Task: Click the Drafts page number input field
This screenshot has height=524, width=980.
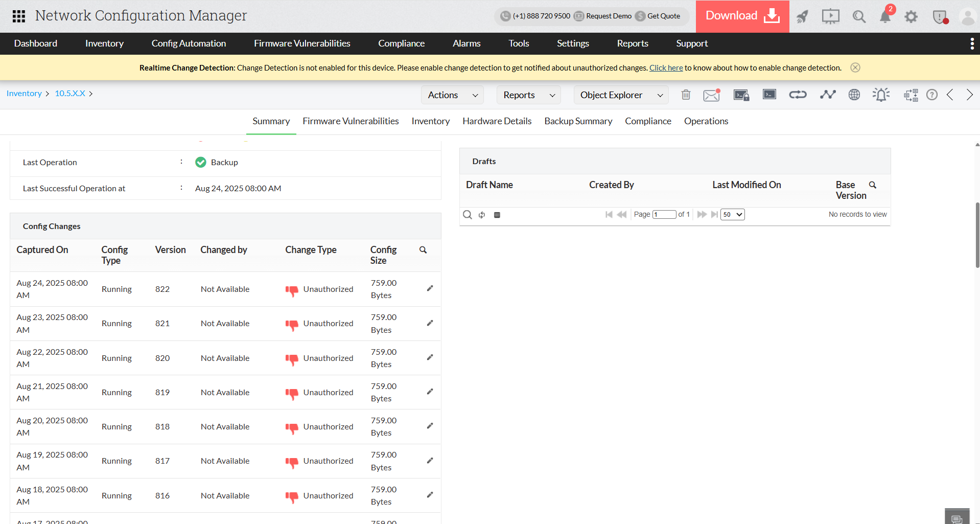Action: tap(664, 215)
